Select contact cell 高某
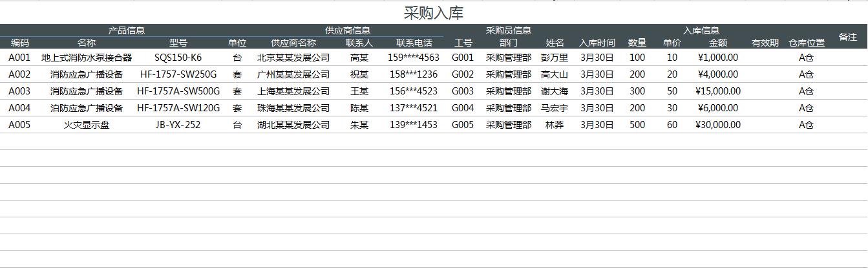868x273 pixels. tap(359, 58)
